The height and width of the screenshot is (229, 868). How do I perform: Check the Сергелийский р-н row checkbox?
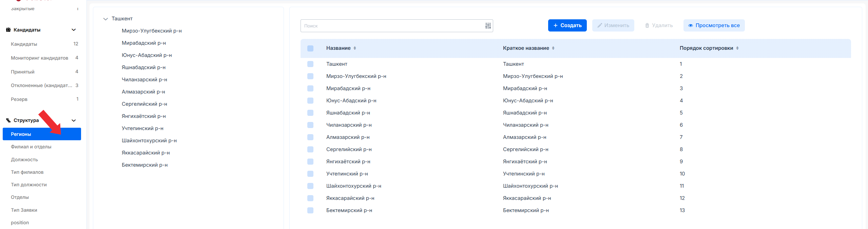(310, 149)
